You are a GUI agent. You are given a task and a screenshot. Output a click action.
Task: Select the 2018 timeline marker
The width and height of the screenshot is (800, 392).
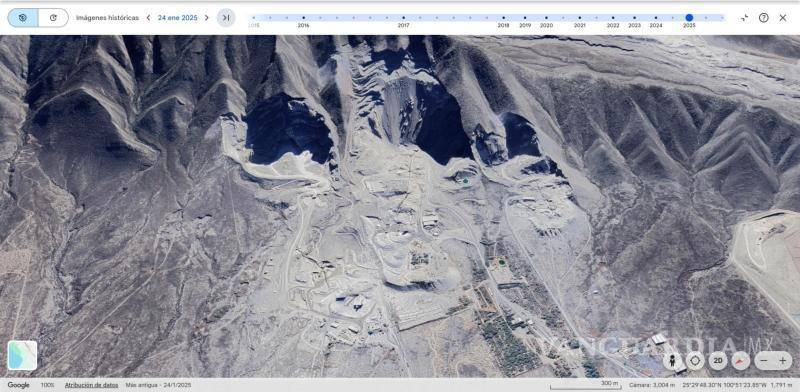[x=503, y=18]
